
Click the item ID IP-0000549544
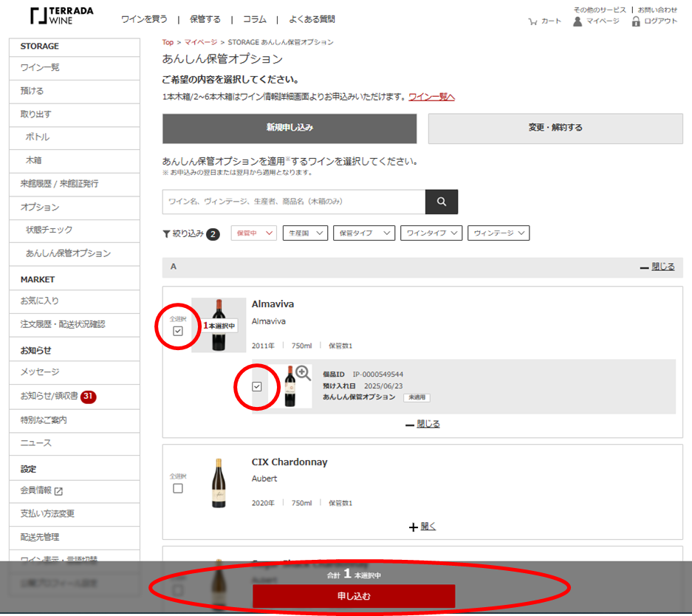[x=378, y=374]
